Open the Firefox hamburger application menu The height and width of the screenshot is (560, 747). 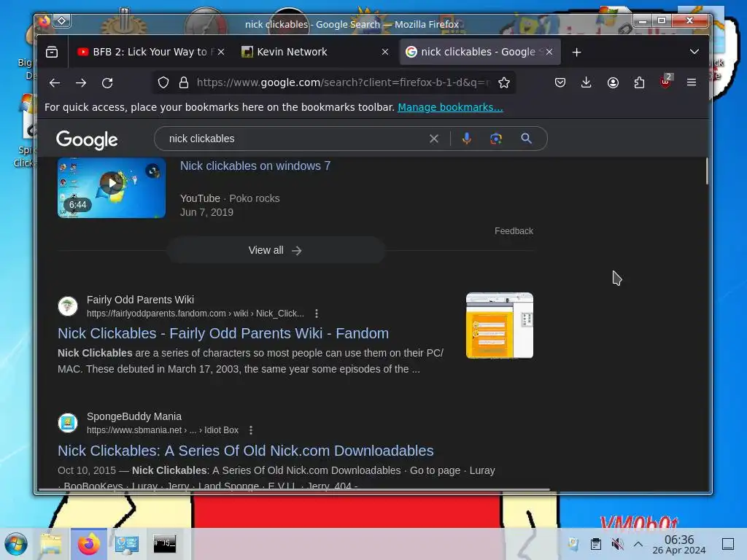tap(692, 83)
